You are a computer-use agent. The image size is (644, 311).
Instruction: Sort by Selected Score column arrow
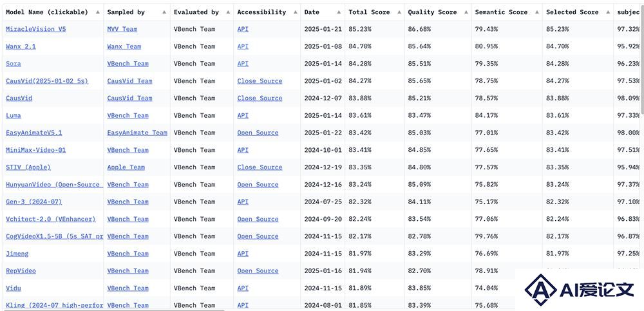click(x=608, y=12)
